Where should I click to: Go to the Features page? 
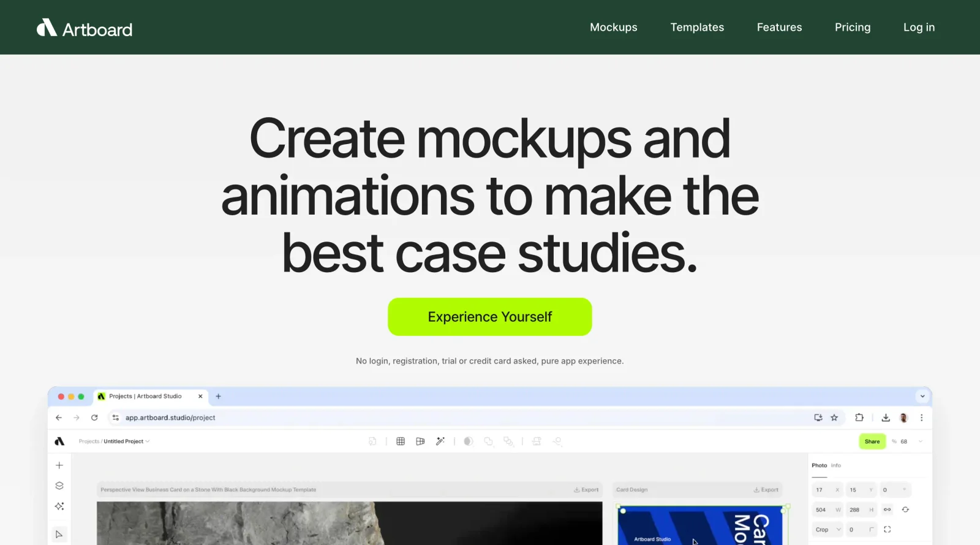coord(779,27)
